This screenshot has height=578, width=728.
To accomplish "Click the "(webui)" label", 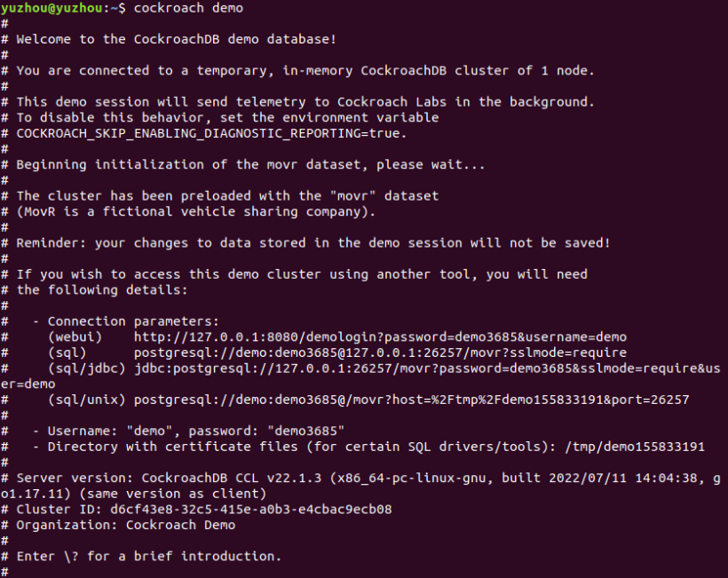I will [75, 337].
